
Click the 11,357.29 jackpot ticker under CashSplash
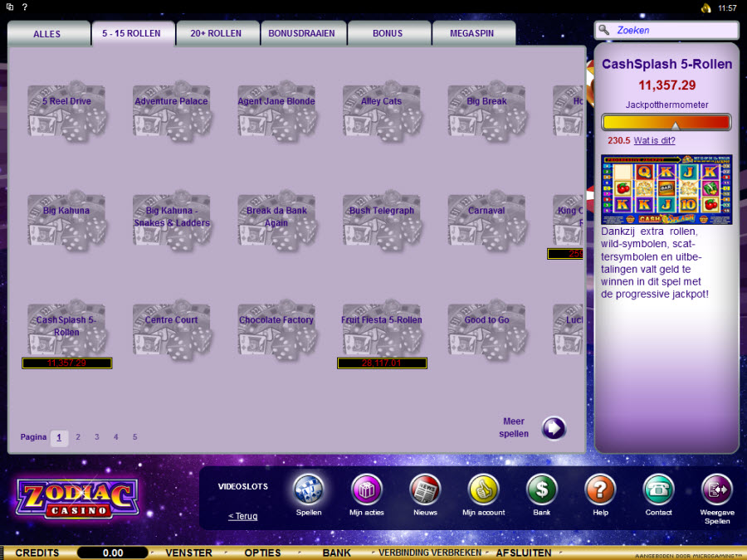[66, 363]
